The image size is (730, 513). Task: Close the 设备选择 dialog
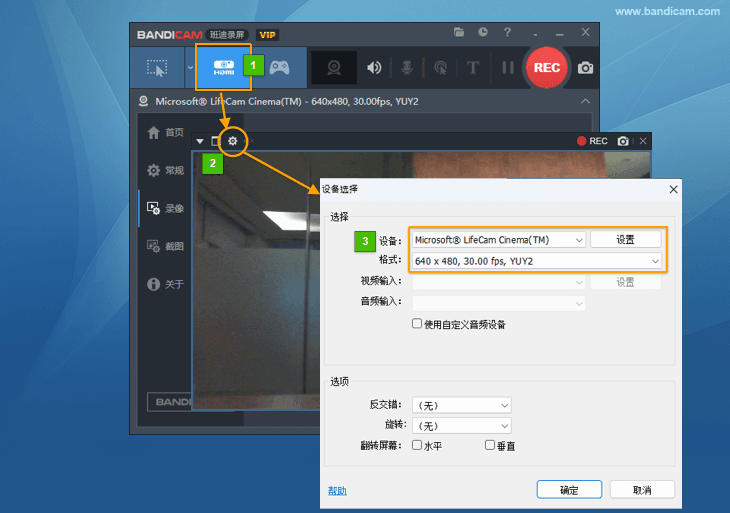pyautogui.click(x=673, y=189)
